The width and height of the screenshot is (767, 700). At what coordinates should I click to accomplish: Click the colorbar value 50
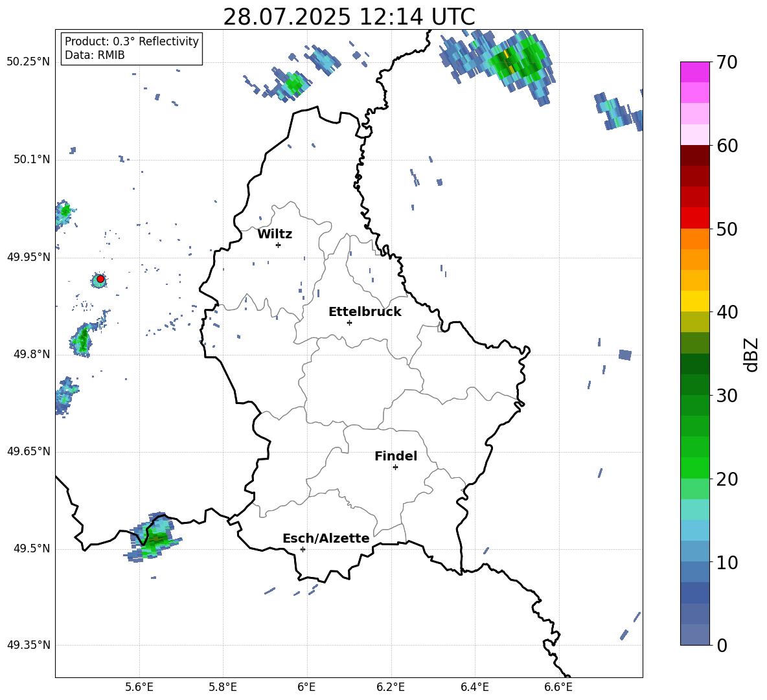[726, 229]
